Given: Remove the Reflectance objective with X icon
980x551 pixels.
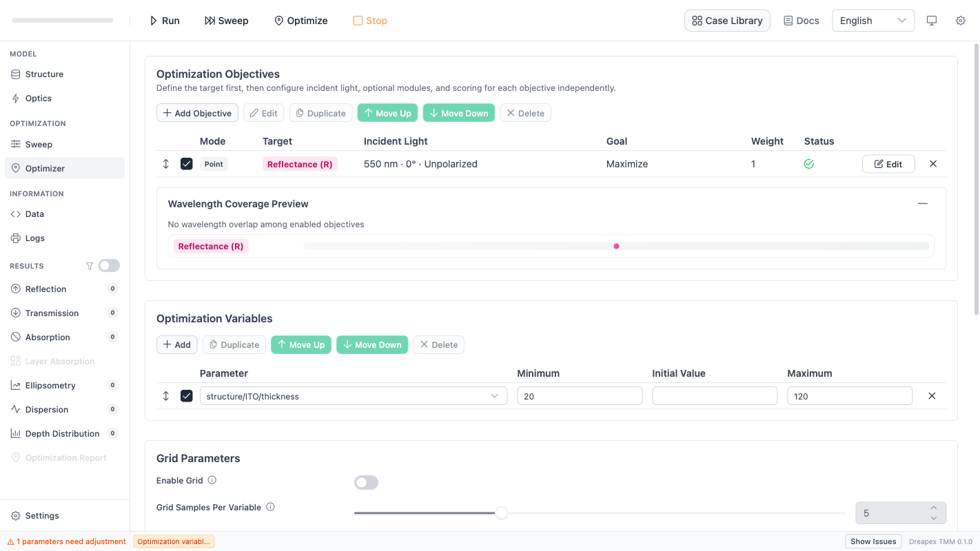Looking at the screenshot, I should [x=933, y=164].
